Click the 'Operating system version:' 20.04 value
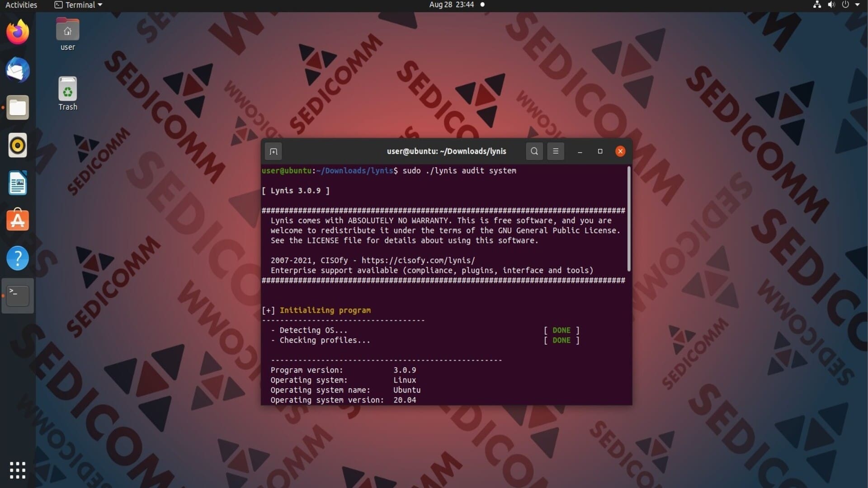 coord(405,400)
